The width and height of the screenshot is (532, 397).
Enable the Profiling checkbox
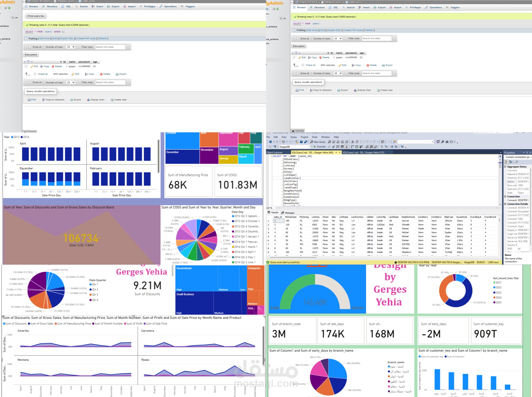coord(26,38)
